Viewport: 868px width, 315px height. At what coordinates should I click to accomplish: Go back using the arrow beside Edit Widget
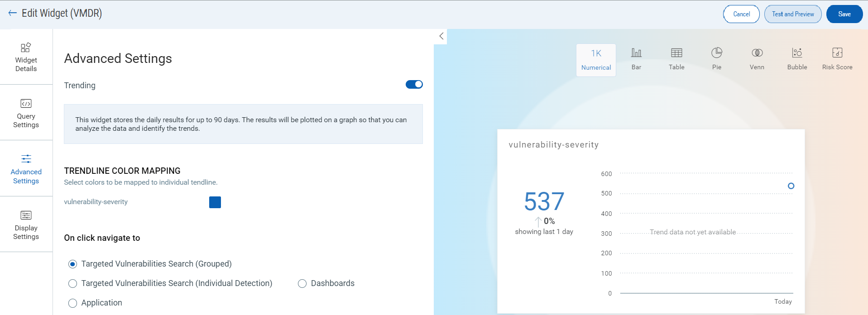click(12, 13)
